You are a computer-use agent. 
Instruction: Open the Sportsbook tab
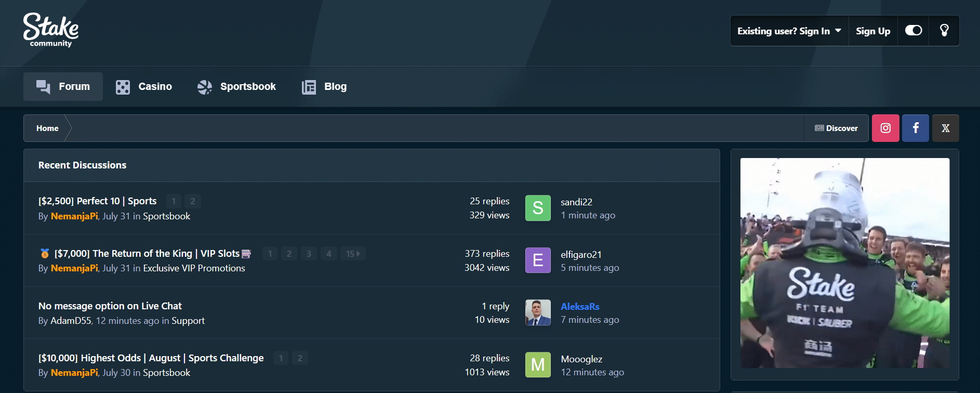(237, 87)
